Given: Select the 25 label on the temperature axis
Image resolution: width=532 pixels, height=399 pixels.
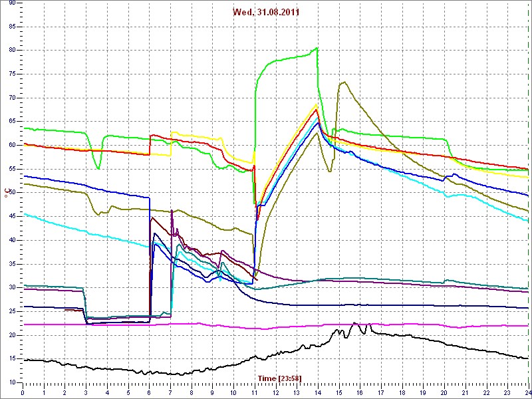Looking at the screenshot, I should [x=12, y=311].
